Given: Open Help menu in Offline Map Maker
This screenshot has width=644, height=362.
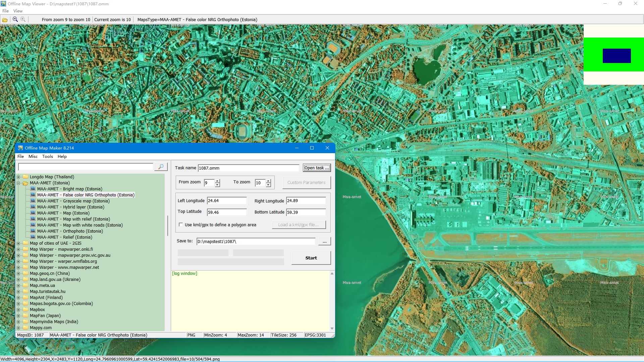Looking at the screenshot, I should click(x=62, y=157).
